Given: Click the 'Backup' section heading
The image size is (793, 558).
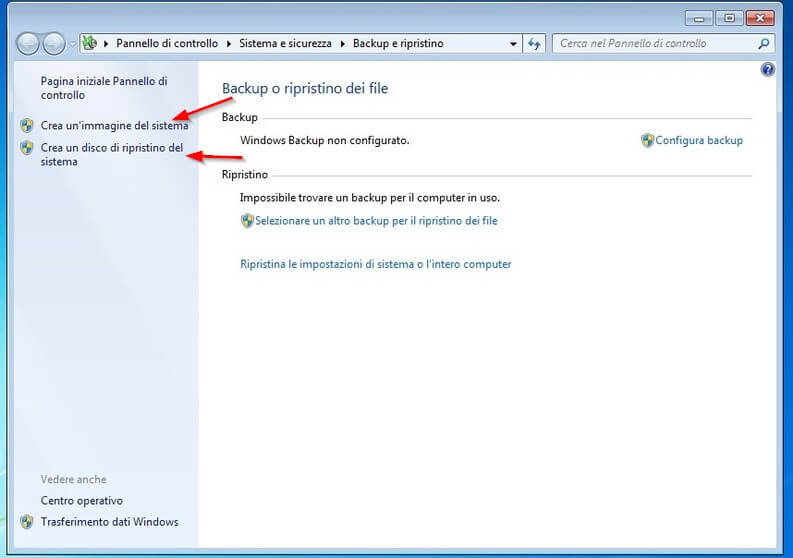Looking at the screenshot, I should [240, 117].
